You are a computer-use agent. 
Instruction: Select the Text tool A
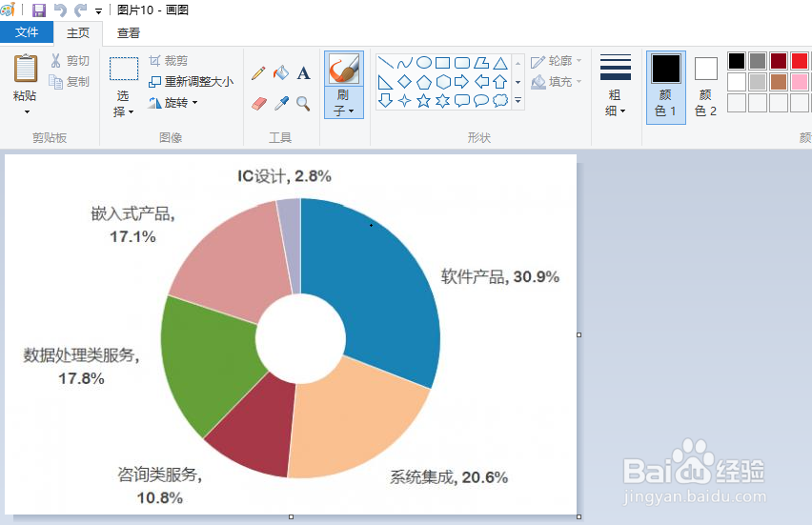[303, 73]
